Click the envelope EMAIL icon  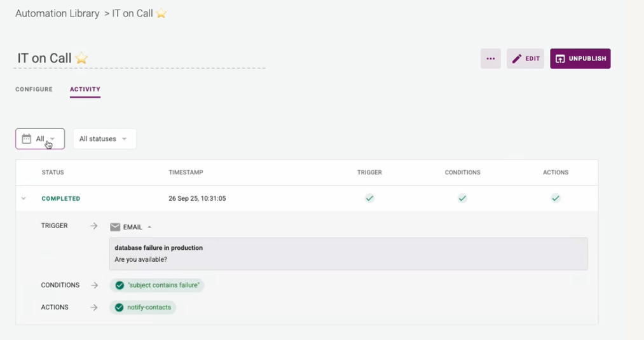point(115,227)
